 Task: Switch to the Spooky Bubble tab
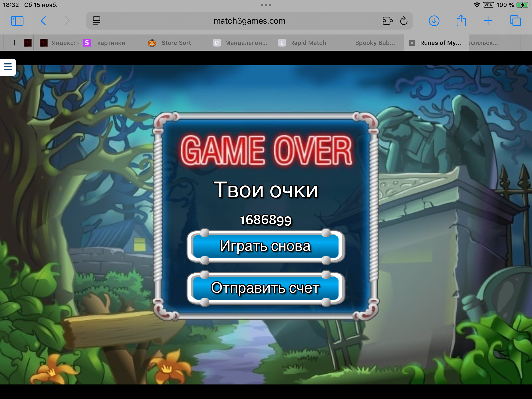[375, 43]
